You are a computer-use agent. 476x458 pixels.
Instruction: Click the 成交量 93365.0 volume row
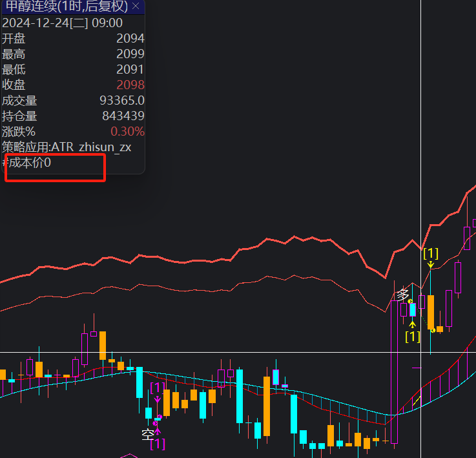click(72, 101)
